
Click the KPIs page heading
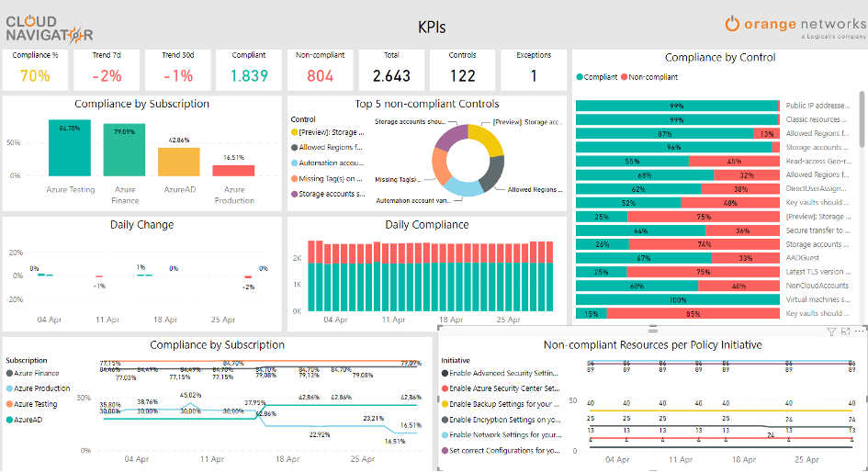[432, 28]
